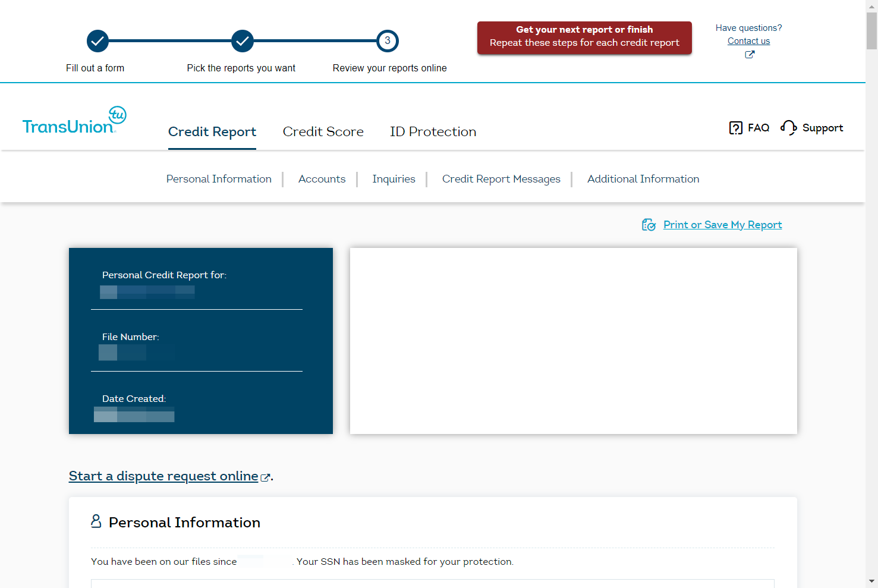Click the TransUnion logo

pos(74,121)
